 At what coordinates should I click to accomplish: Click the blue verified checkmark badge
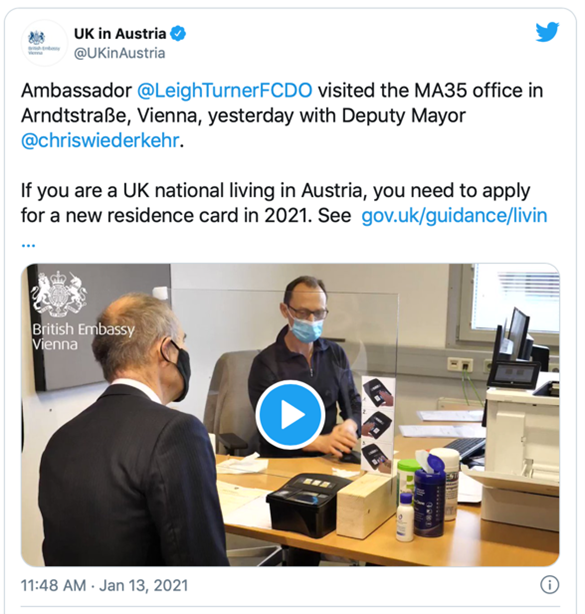click(178, 34)
